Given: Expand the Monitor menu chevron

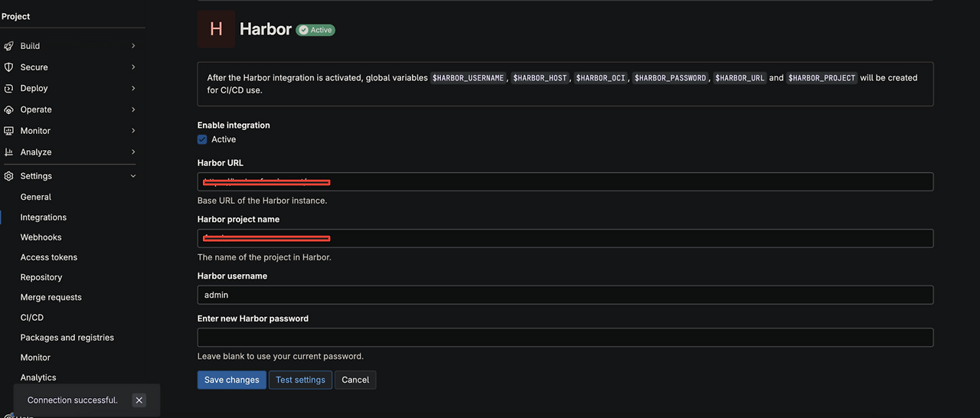Looking at the screenshot, I should point(133,131).
